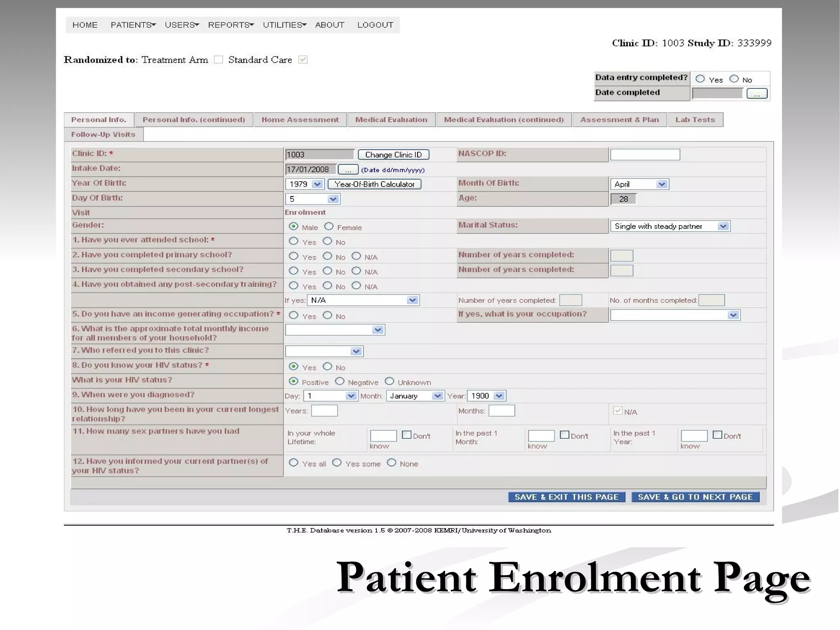This screenshot has height=630, width=840.
Task: Click the Intake Date field
Action: coord(310,169)
